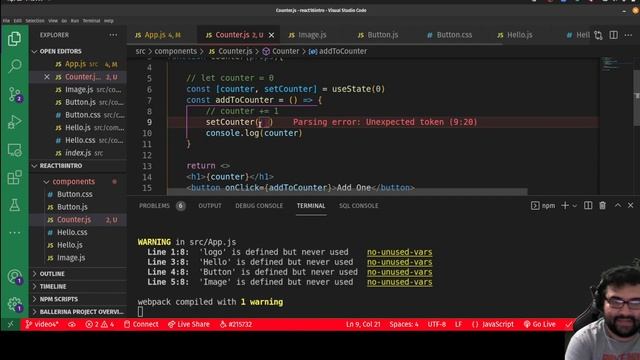640x360 pixels.
Task: Click components in the breadcrumb path
Action: [x=176, y=51]
